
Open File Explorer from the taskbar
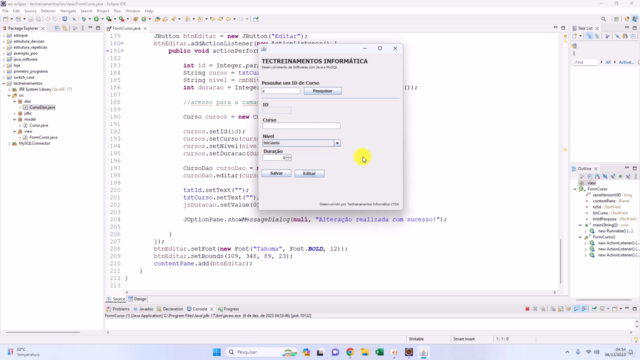click(365, 352)
